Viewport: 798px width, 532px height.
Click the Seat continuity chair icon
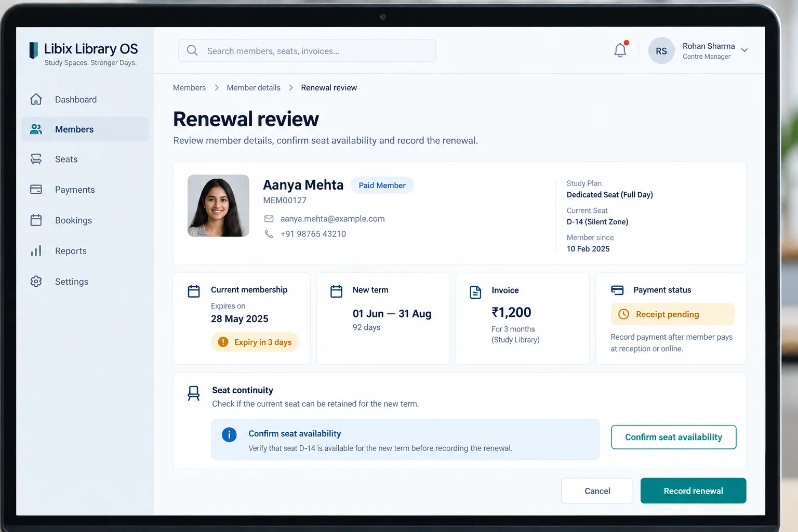[193, 393]
